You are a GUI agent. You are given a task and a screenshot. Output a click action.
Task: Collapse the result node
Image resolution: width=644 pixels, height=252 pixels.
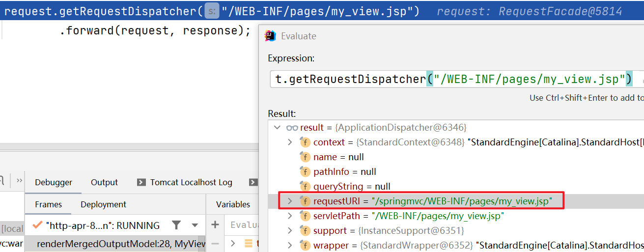click(278, 128)
